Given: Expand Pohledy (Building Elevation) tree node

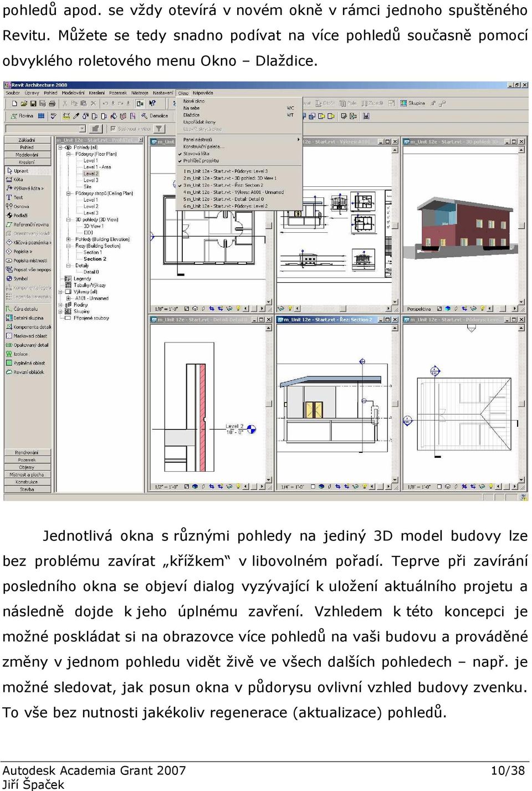Looking at the screenshot, I should pos(69,239).
